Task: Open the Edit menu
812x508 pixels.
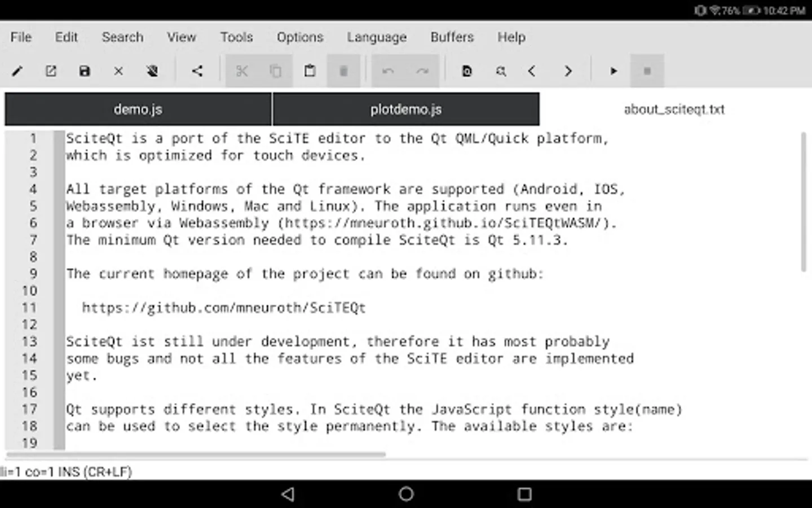Action: coord(66,37)
